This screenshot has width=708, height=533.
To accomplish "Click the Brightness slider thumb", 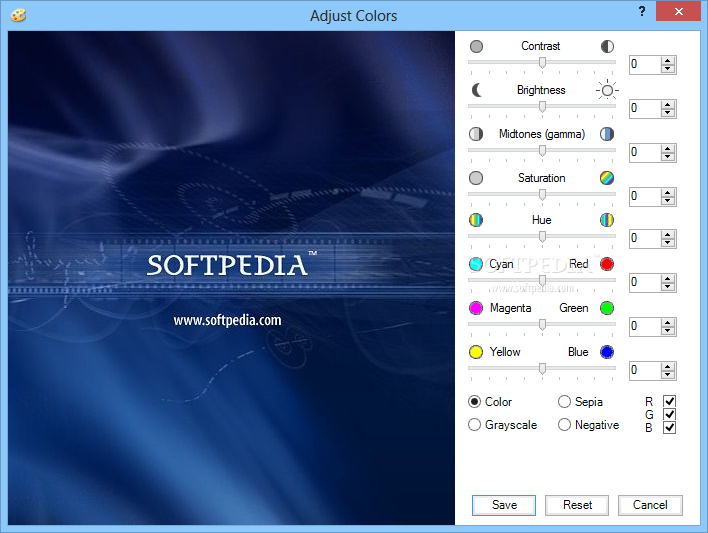I will tap(542, 107).
